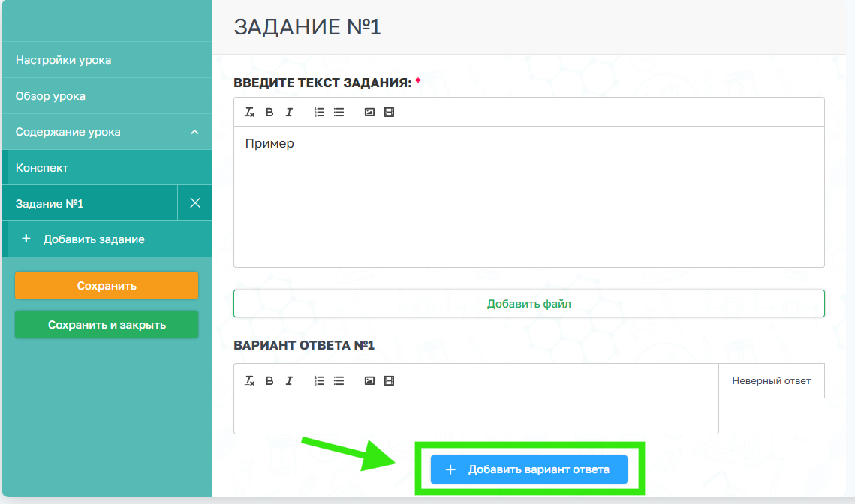Toggle bold in answer option editor
This screenshot has height=504, width=855.
pos(269,381)
